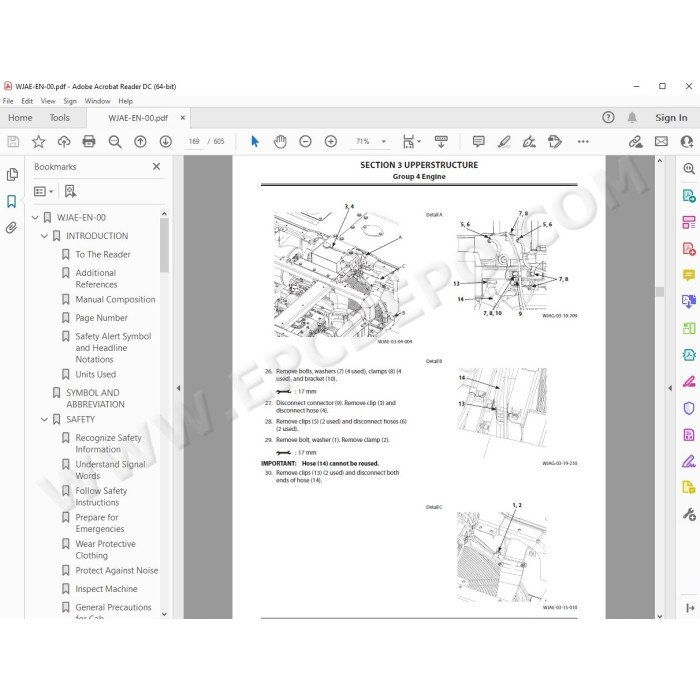This screenshot has width=700, height=700.
Task: Open the Edit menu
Action: coord(27,101)
